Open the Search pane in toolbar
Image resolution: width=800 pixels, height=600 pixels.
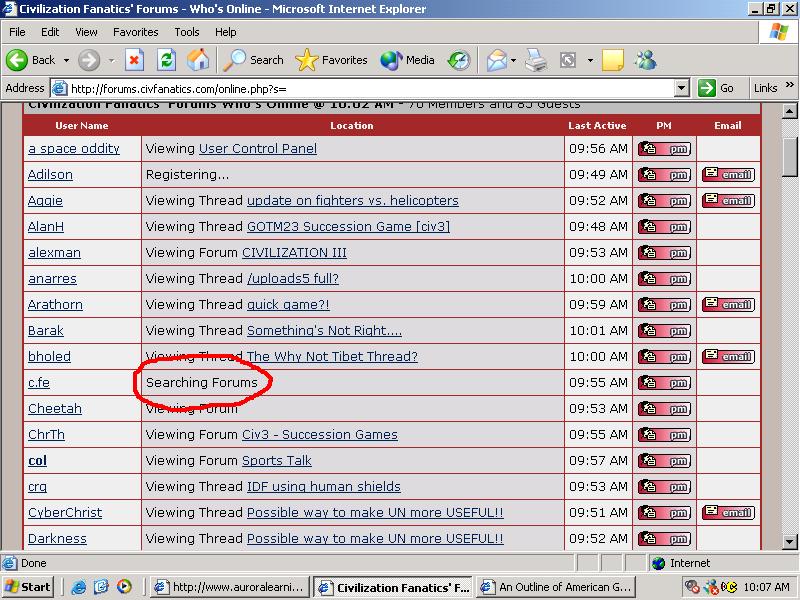[254, 60]
